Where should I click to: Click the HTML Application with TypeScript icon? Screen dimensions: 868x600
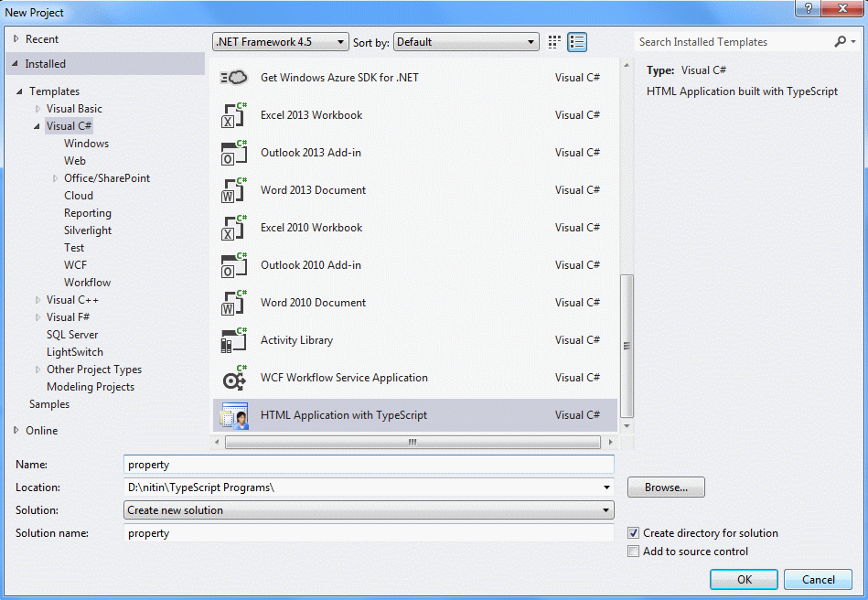pyautogui.click(x=233, y=415)
